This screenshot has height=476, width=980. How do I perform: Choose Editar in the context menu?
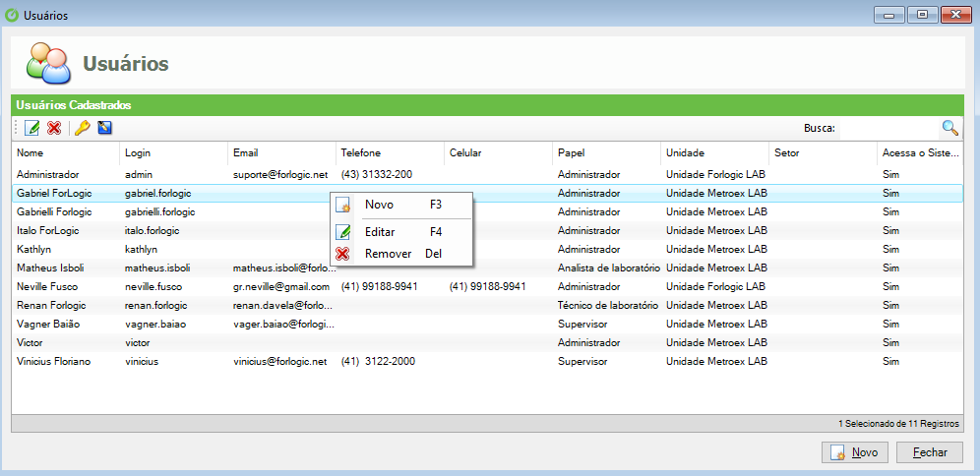(401, 232)
